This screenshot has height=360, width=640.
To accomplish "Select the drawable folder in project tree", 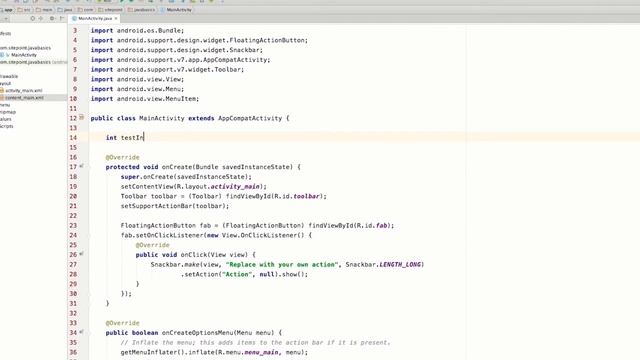I will click(x=9, y=76).
